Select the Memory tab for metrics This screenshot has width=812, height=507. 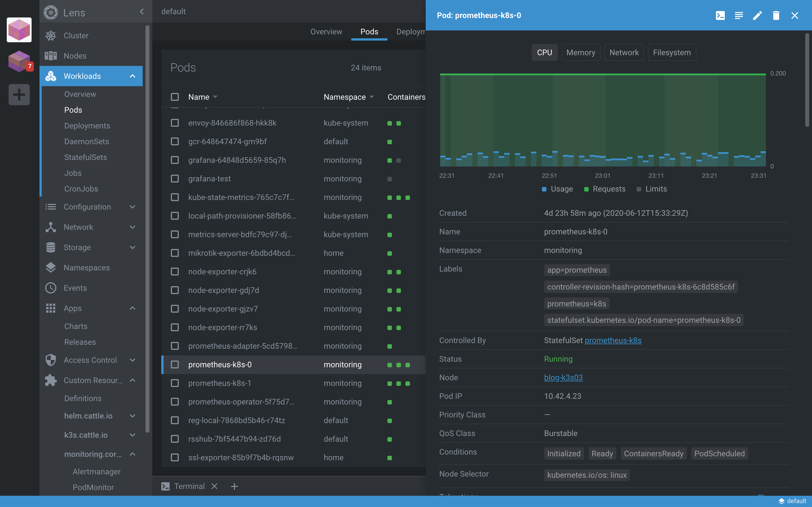tap(581, 52)
